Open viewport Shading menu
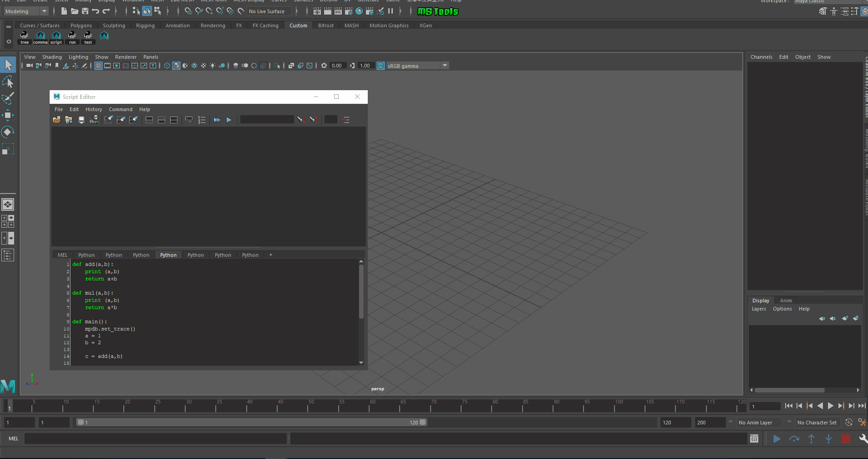The width and height of the screenshot is (868, 459). [52, 57]
